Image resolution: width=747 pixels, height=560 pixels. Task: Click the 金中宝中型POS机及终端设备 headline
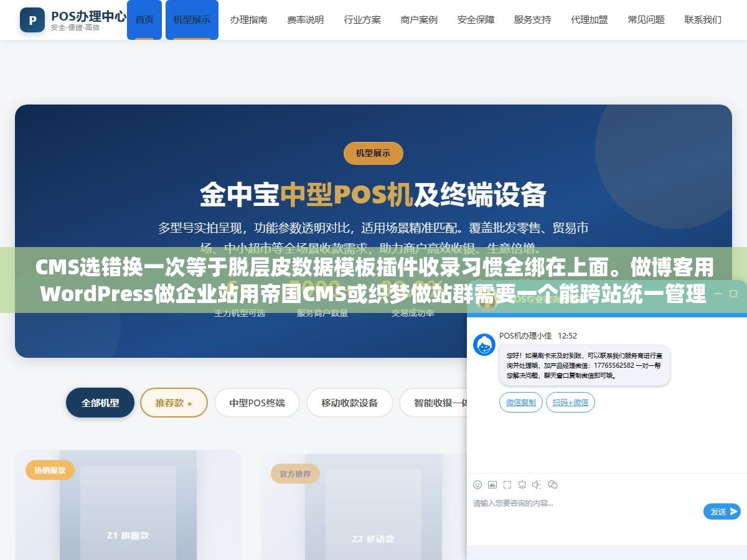click(373, 195)
